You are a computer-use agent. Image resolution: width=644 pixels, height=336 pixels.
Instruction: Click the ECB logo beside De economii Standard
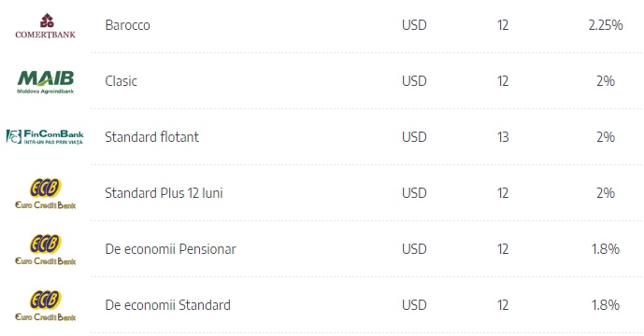pos(45,305)
